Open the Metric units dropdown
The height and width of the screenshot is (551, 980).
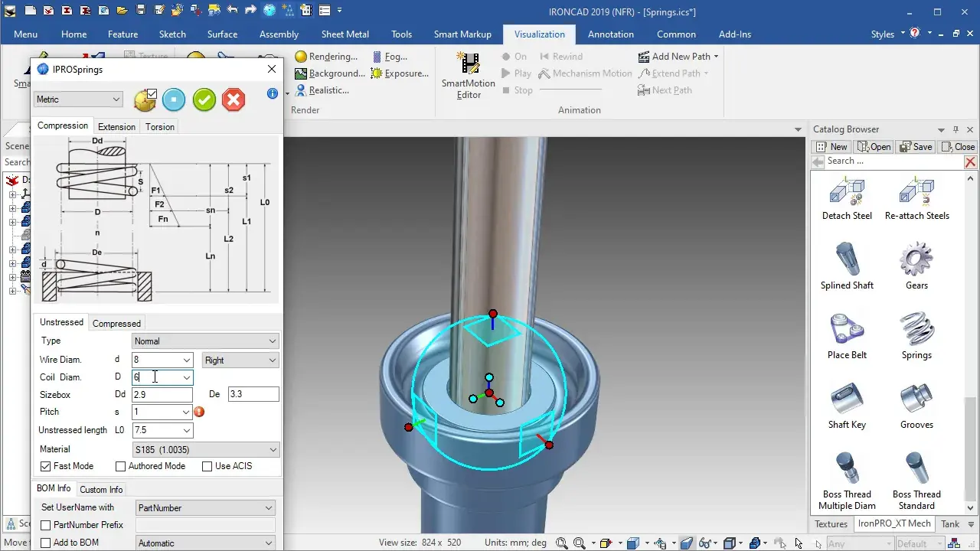78,99
